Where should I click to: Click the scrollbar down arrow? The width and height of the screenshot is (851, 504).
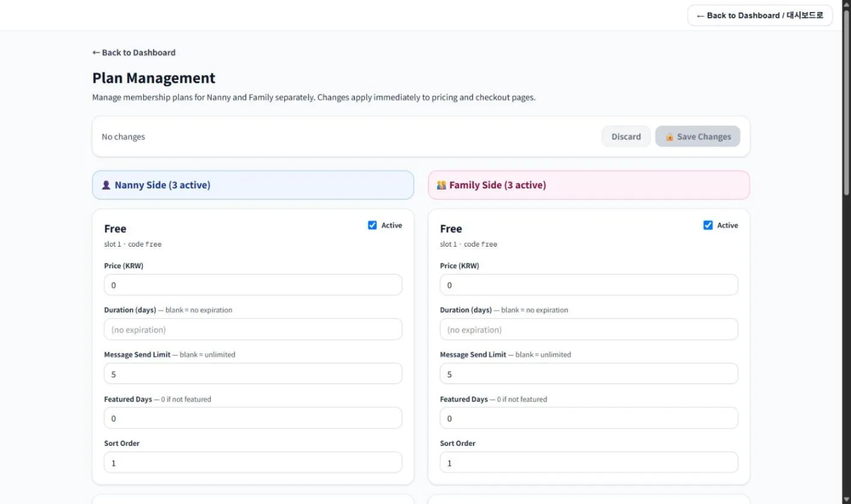click(x=846, y=499)
